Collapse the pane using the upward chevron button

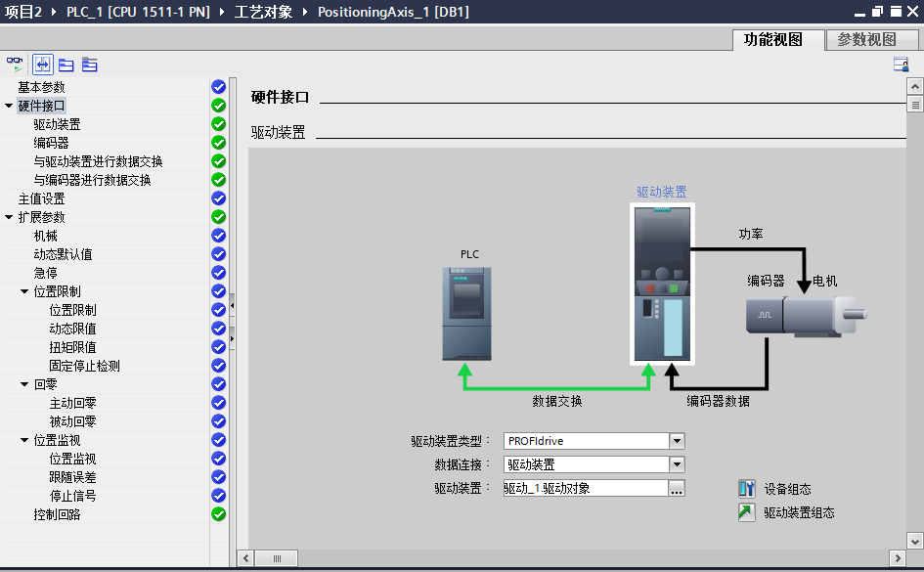pos(913,86)
